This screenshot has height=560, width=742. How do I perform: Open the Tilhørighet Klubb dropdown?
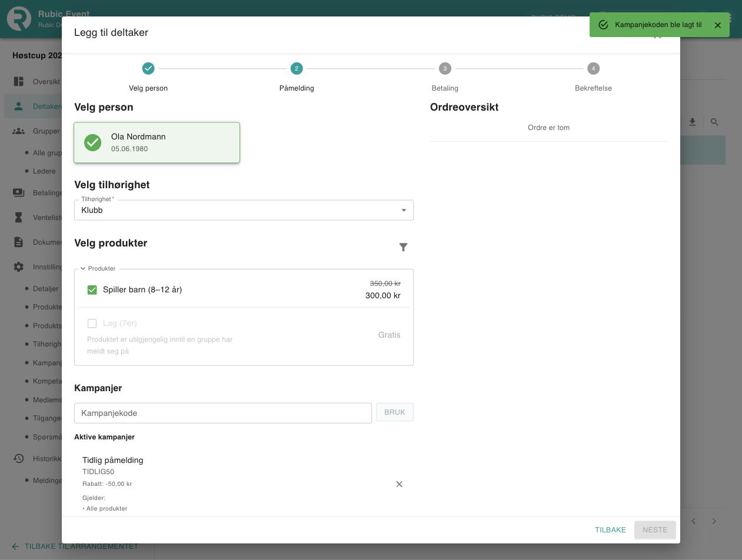(244, 210)
